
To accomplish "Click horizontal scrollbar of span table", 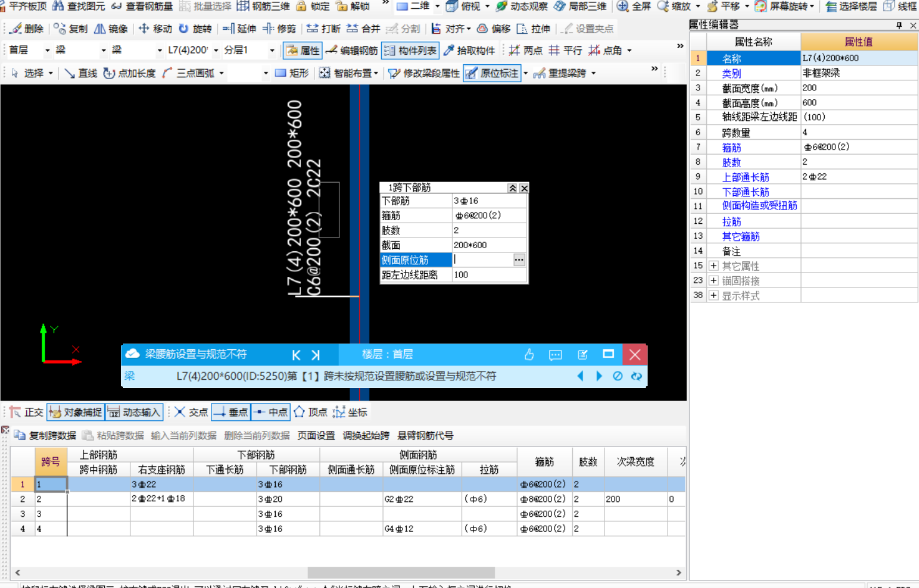I will pos(401,572).
